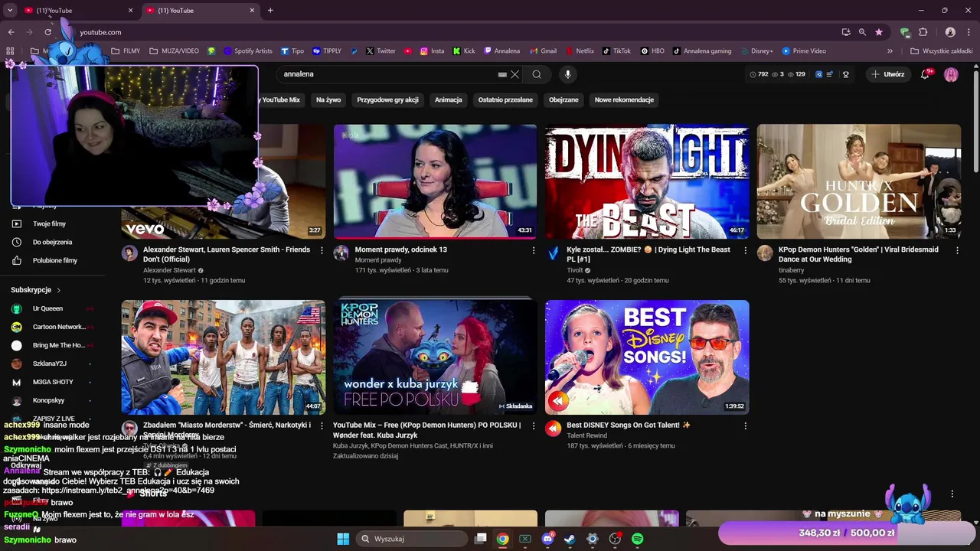Open the browser extensions puzzle icon

(923, 32)
